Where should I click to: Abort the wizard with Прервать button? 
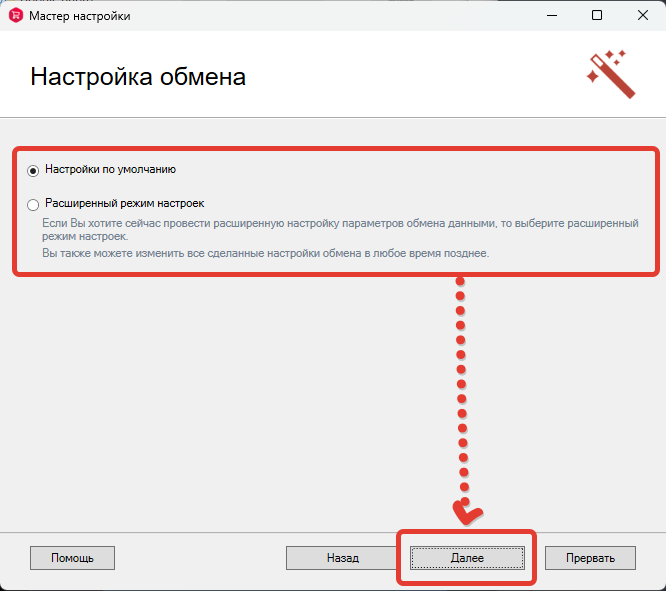[590, 558]
